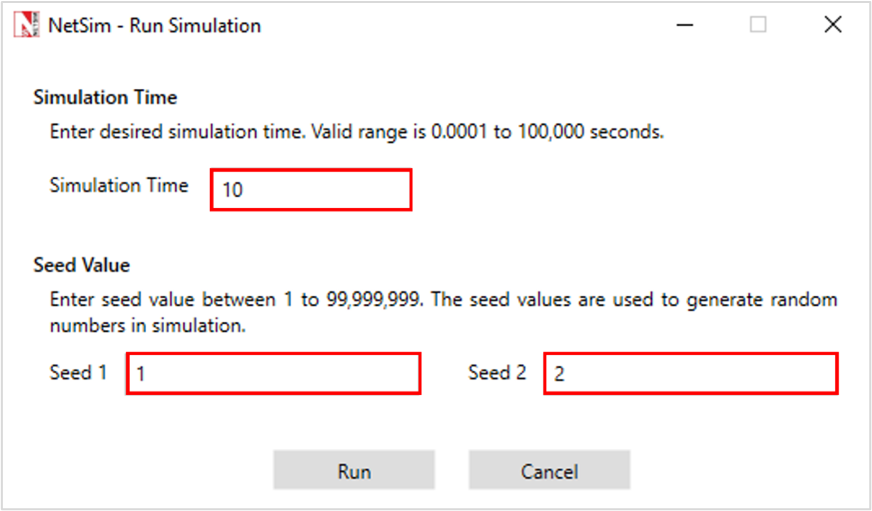872x511 pixels.
Task: Click the 'numbers in simulation' text line
Action: click(x=150, y=326)
